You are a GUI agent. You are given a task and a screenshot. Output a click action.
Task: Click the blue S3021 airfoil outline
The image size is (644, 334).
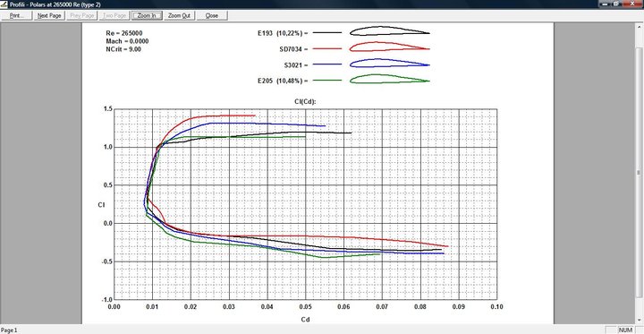point(389,63)
